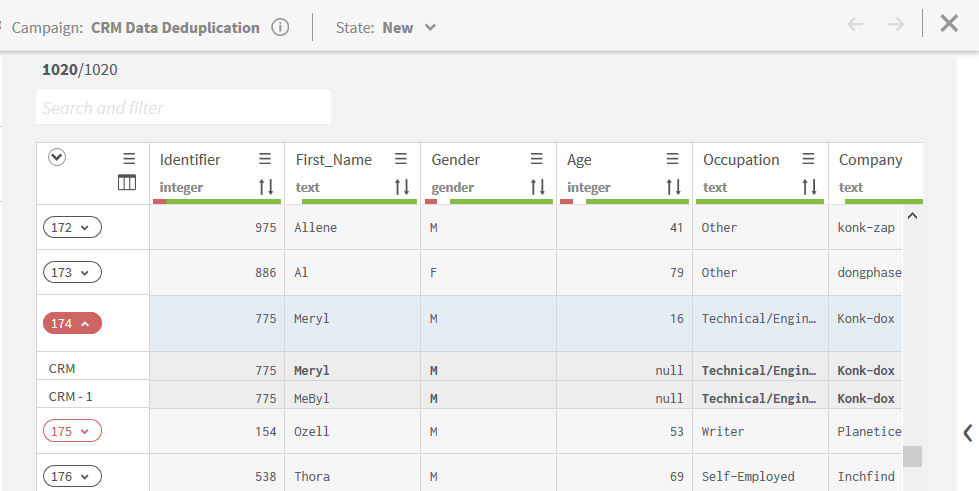This screenshot has width=979, height=491.
Task: Click the Search and filter field
Action: coord(183,108)
